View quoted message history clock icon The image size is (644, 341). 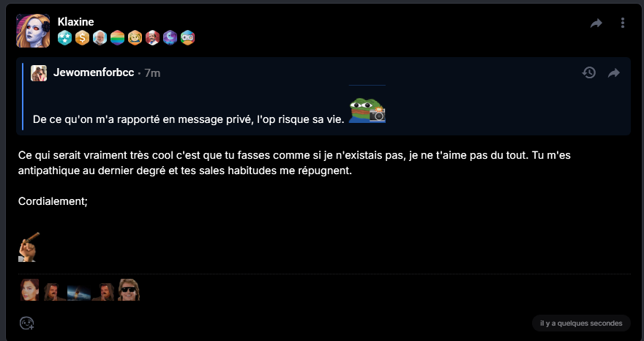[x=589, y=72]
